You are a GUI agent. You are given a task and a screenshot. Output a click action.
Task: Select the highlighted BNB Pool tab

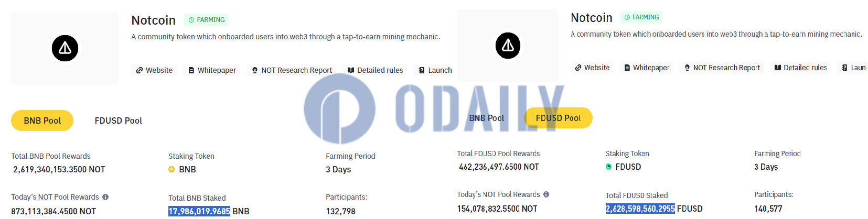click(x=42, y=121)
